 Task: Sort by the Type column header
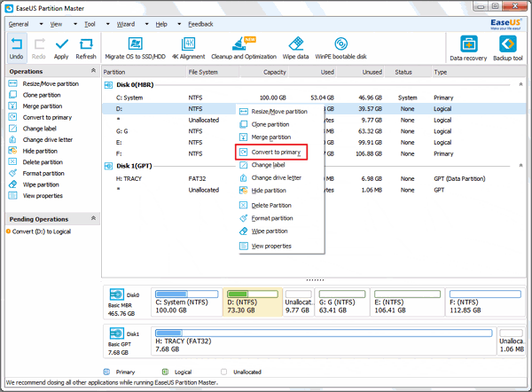(x=478, y=72)
